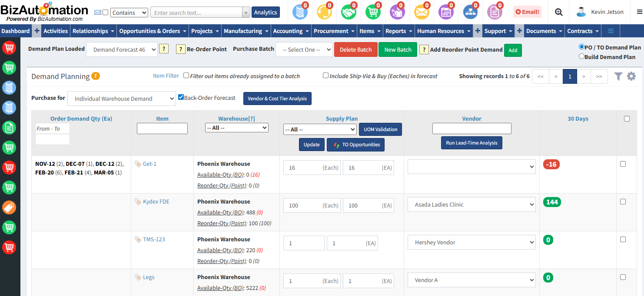Viewport: 644px width, 296px height.
Task: Click the magnifier zoom icon near user name
Action: coord(559,12)
